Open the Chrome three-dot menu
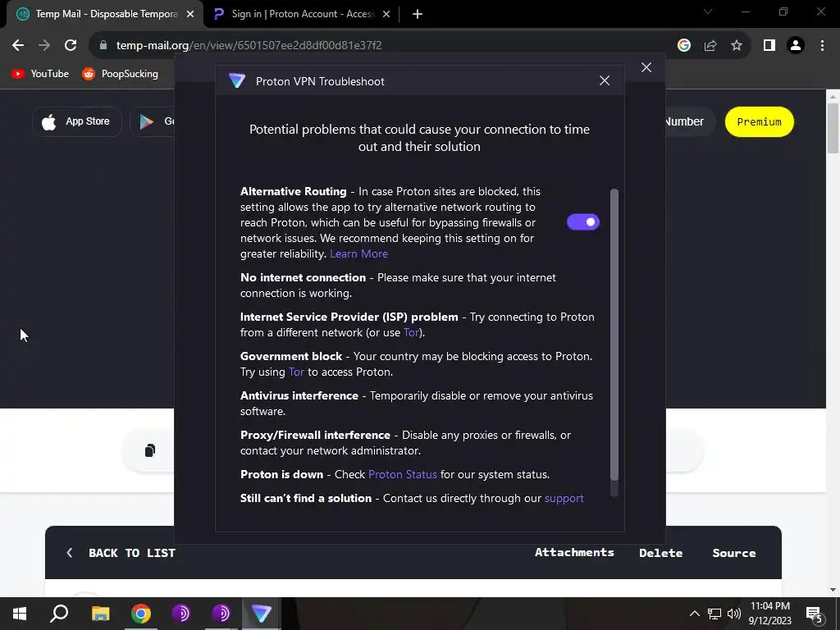 822,46
